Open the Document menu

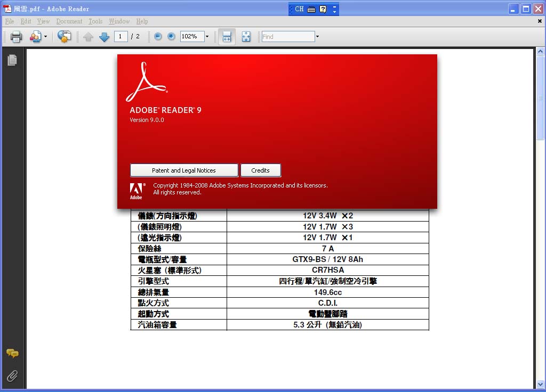click(69, 21)
